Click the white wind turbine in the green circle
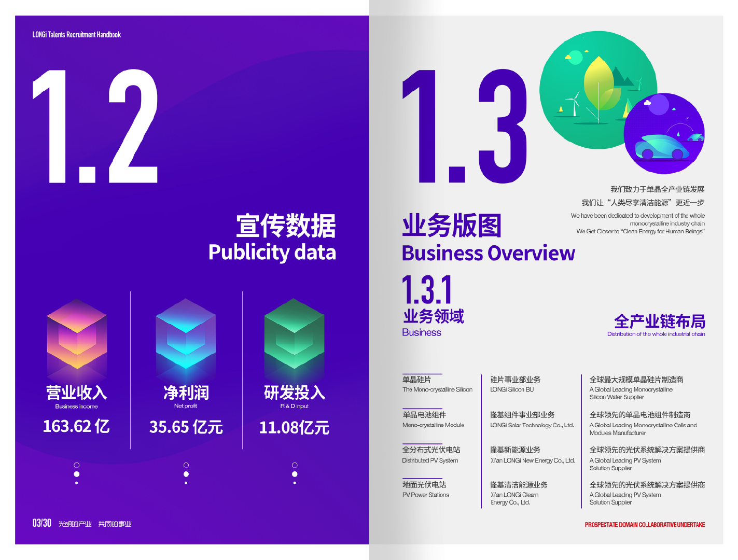The image size is (738, 560). coord(574,104)
